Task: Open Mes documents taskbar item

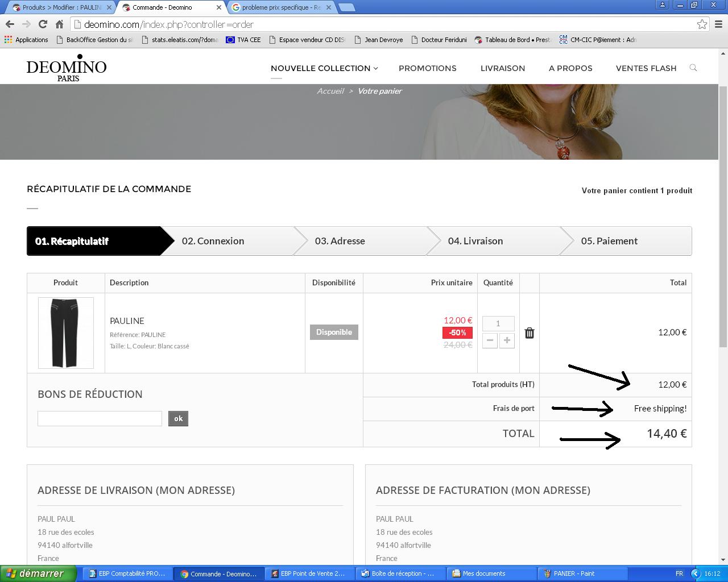Action: tap(492, 573)
